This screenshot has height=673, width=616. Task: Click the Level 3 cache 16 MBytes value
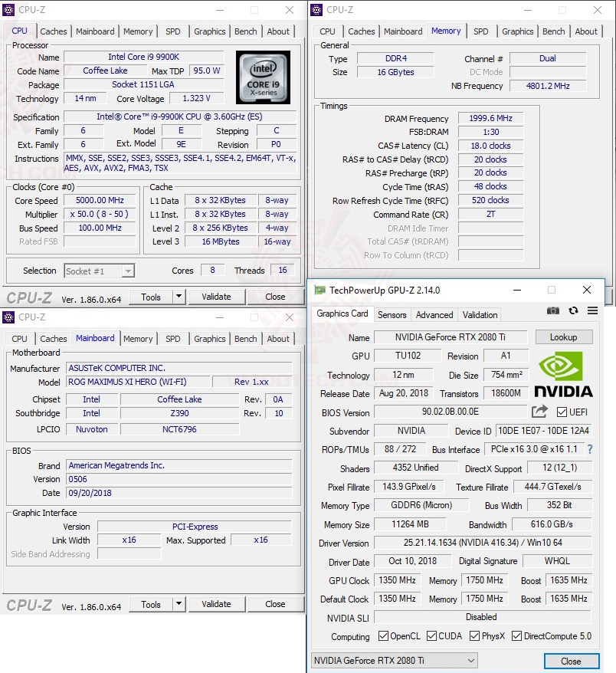click(221, 241)
